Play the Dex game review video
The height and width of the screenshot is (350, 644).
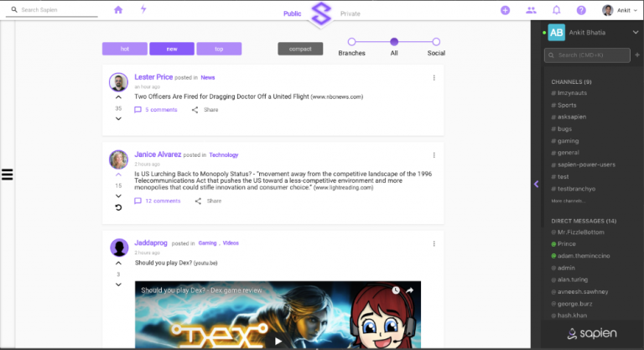(278, 341)
